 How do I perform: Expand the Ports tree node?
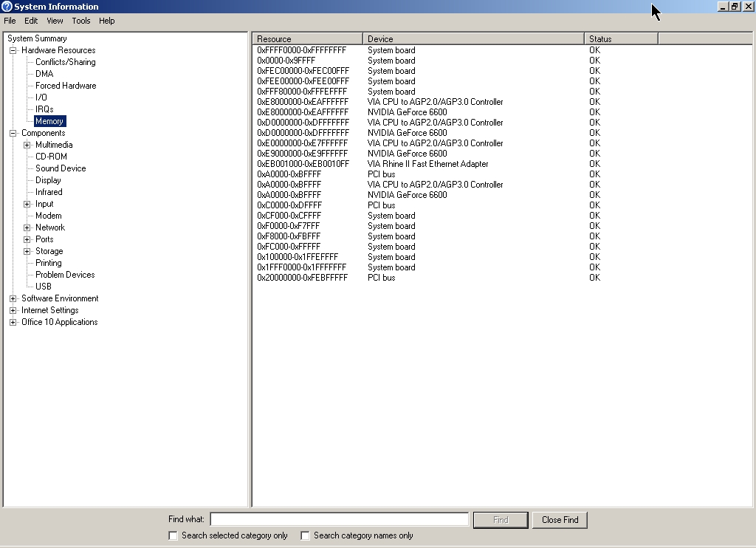point(27,239)
